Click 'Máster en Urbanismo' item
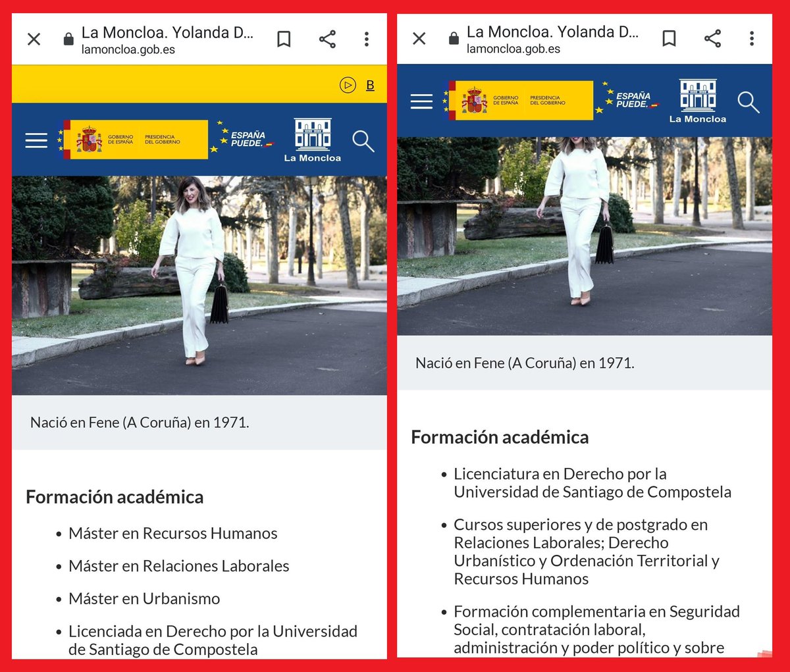This screenshot has height=672, width=790. [144, 599]
